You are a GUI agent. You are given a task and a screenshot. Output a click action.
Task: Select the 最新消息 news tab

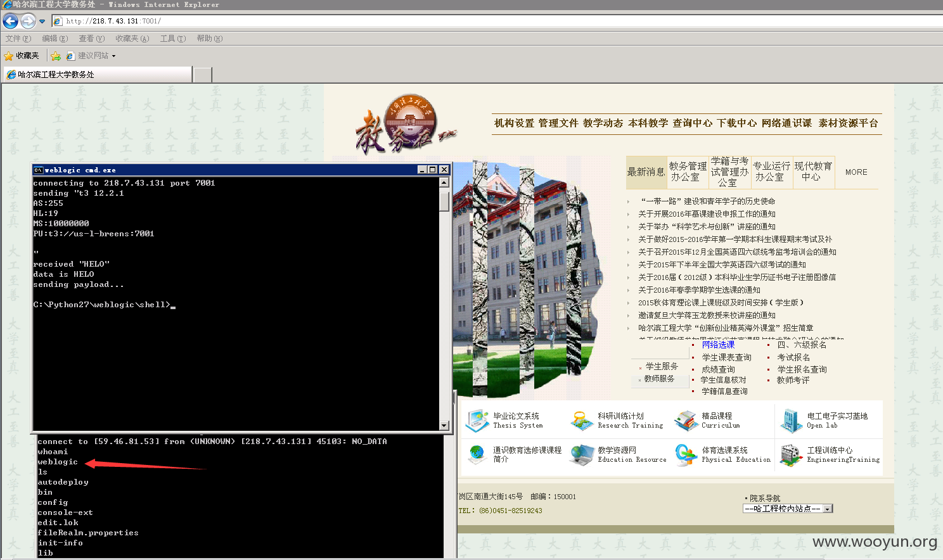coord(646,172)
